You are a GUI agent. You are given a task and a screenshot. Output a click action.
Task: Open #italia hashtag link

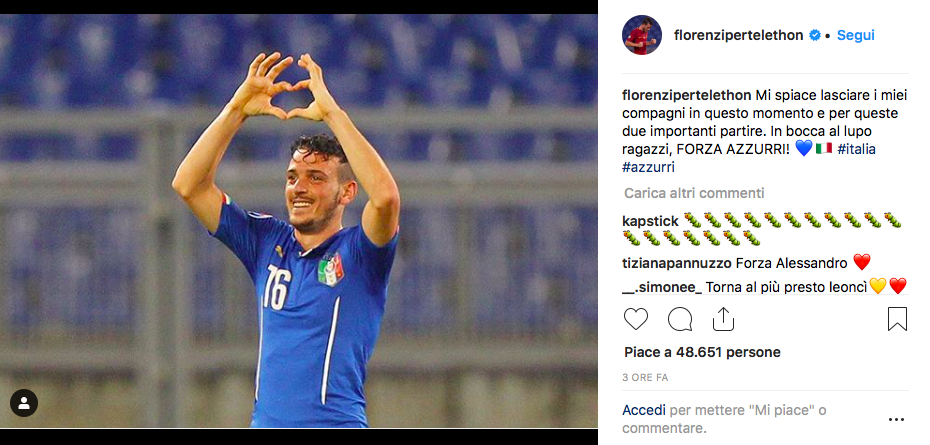(856, 149)
